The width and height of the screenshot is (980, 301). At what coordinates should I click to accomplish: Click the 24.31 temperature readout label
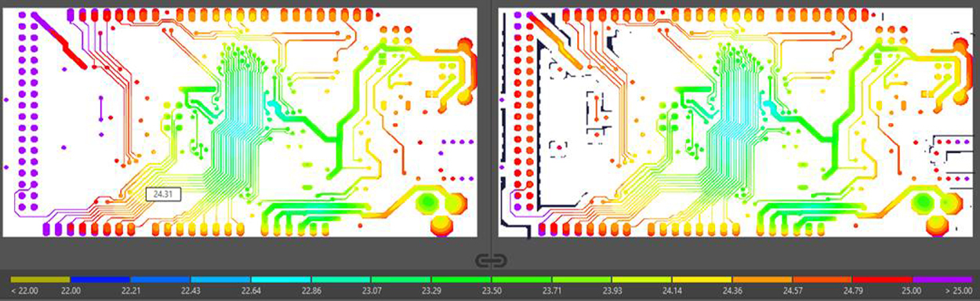pyautogui.click(x=163, y=193)
